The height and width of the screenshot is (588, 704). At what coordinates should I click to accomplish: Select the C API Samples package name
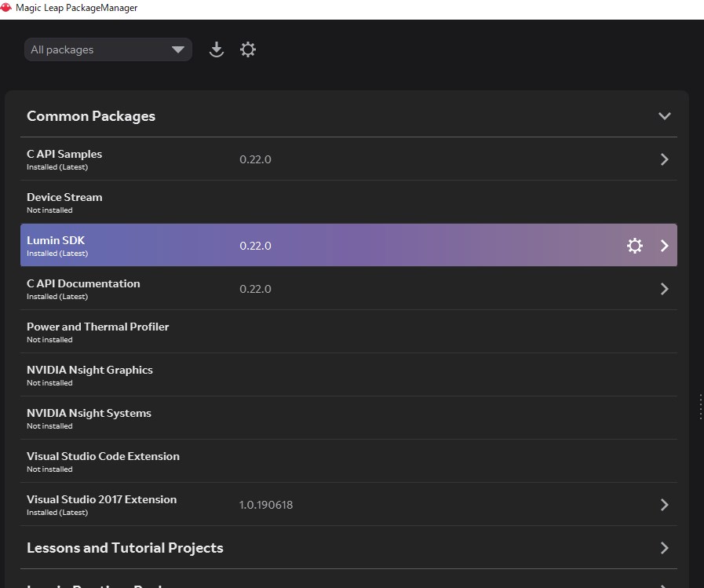[64, 154]
